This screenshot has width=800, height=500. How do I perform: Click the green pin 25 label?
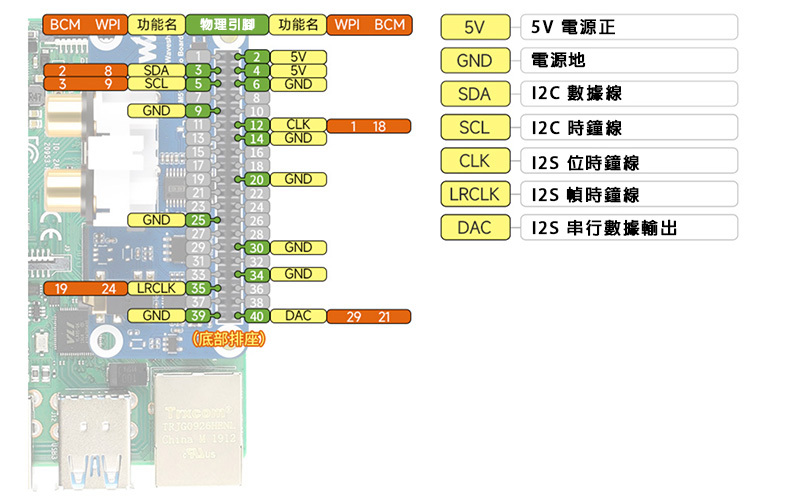[x=198, y=220]
